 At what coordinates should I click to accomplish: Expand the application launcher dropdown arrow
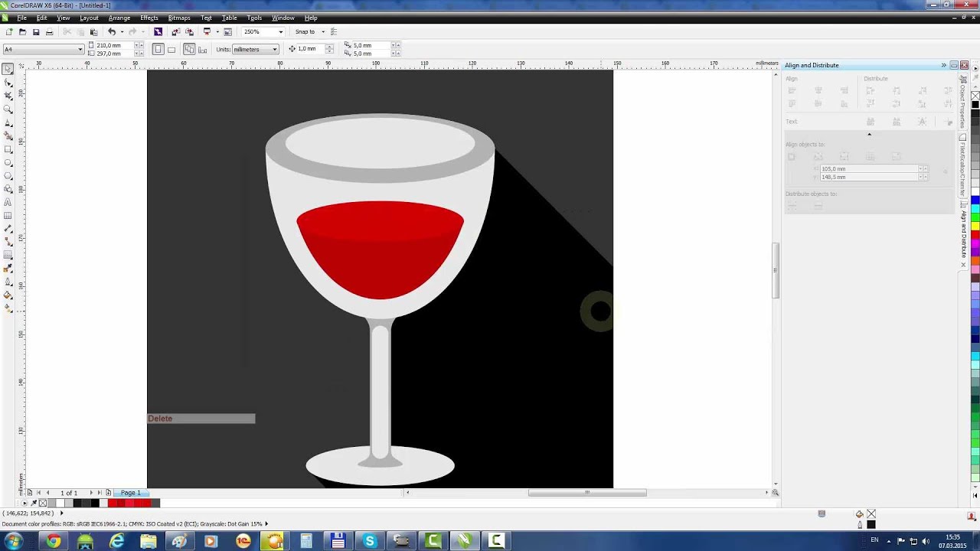[x=217, y=32]
